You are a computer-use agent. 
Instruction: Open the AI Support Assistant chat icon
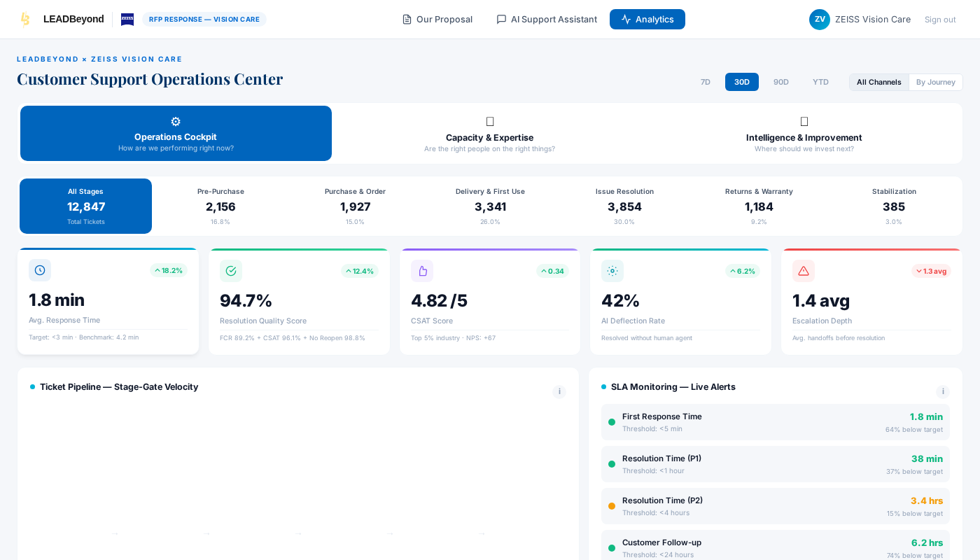click(x=500, y=19)
